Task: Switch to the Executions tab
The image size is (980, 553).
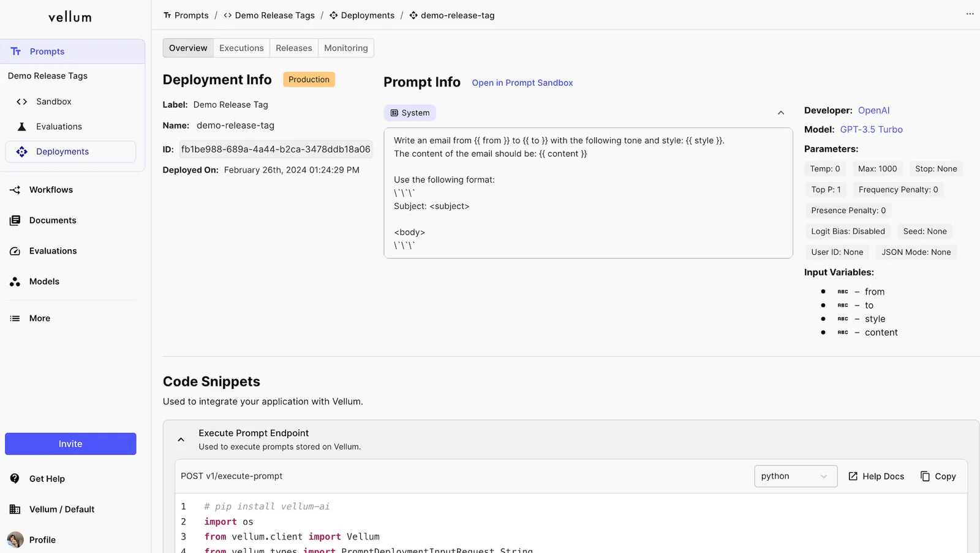Action: [241, 48]
